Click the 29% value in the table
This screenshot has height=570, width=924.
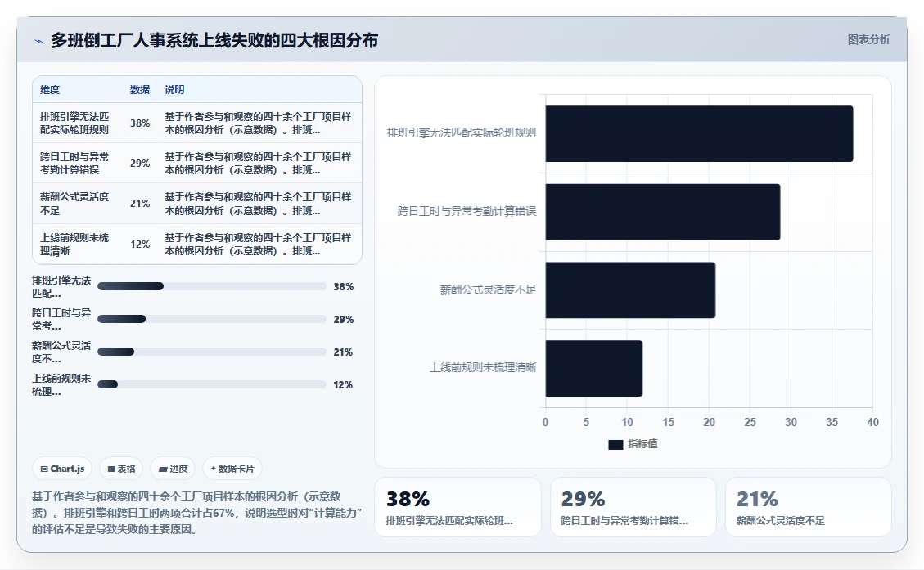pyautogui.click(x=140, y=163)
